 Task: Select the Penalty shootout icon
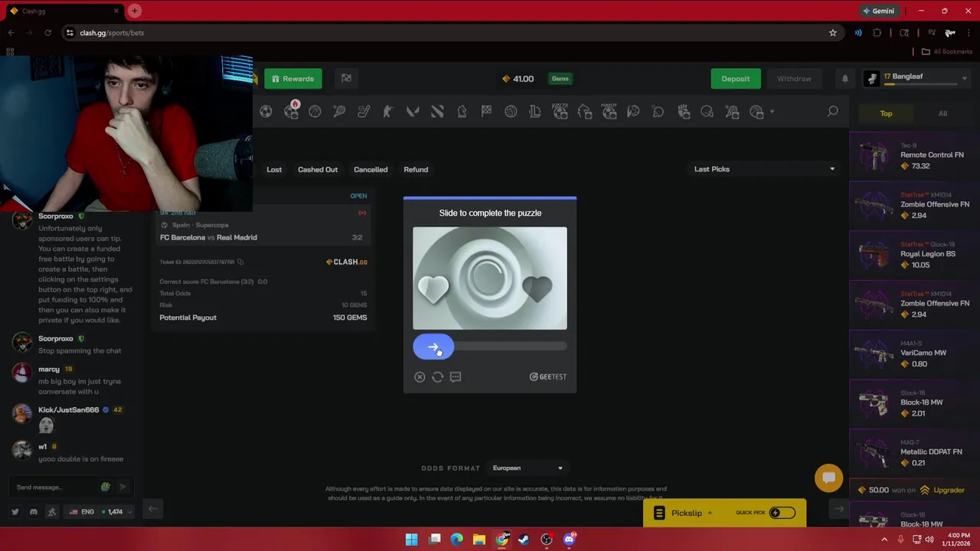click(609, 112)
